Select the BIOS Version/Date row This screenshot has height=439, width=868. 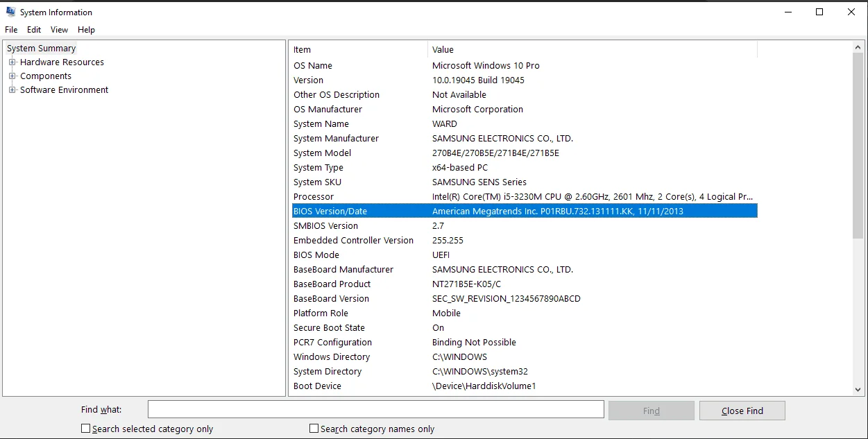[525, 211]
